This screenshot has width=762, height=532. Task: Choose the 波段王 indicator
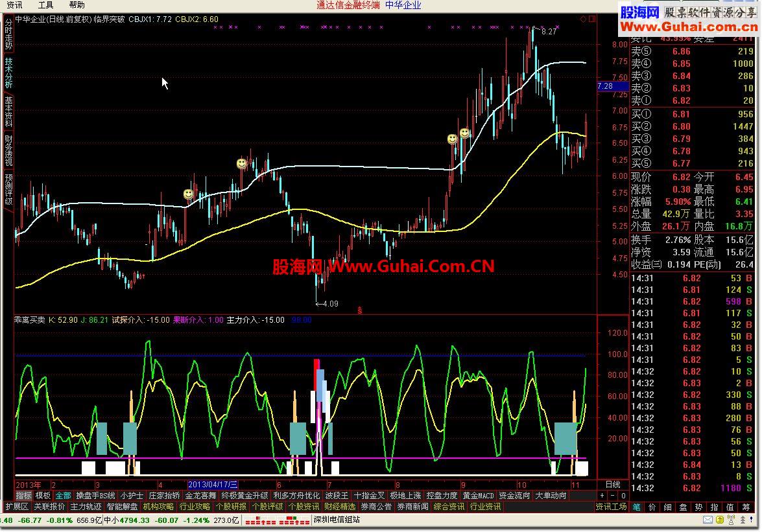pyautogui.click(x=337, y=496)
